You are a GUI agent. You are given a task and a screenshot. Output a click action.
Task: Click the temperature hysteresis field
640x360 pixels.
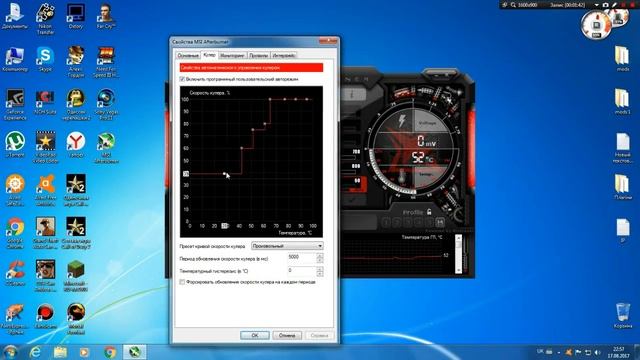302,271
